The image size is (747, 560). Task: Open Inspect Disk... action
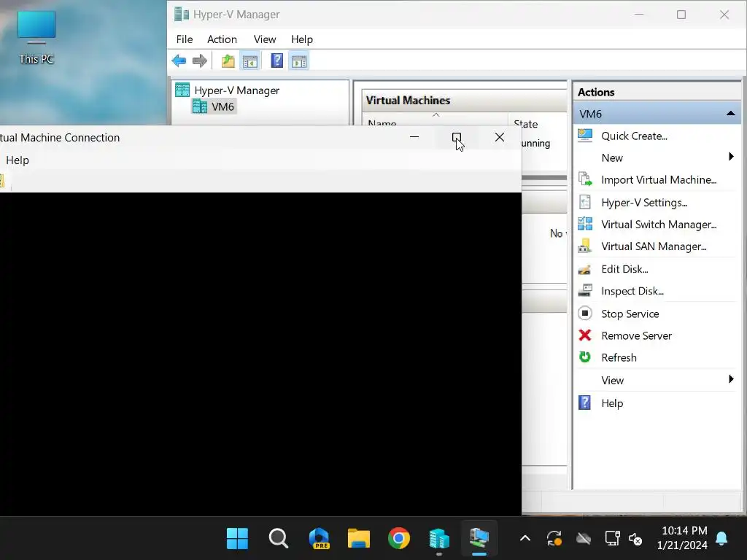coord(632,292)
